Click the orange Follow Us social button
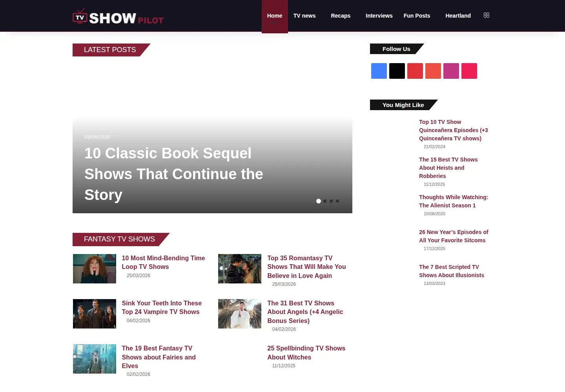The width and height of the screenshot is (565, 392). (x=433, y=71)
